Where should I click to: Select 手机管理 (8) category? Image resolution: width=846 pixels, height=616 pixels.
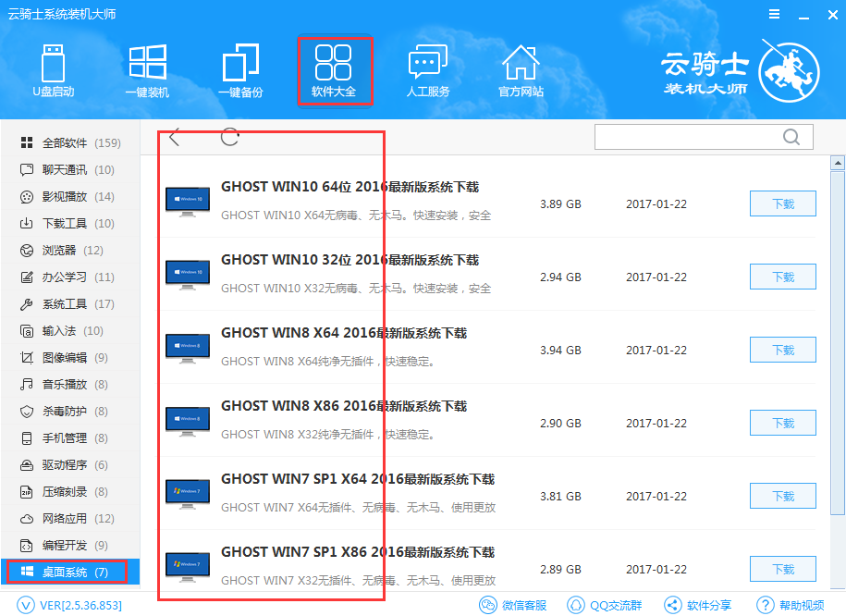point(70,437)
